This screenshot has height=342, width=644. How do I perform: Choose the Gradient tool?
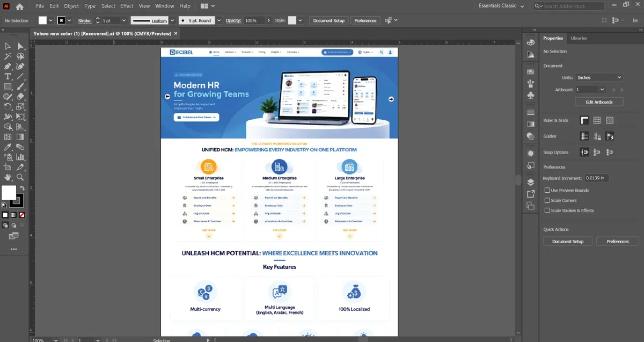(x=20, y=137)
